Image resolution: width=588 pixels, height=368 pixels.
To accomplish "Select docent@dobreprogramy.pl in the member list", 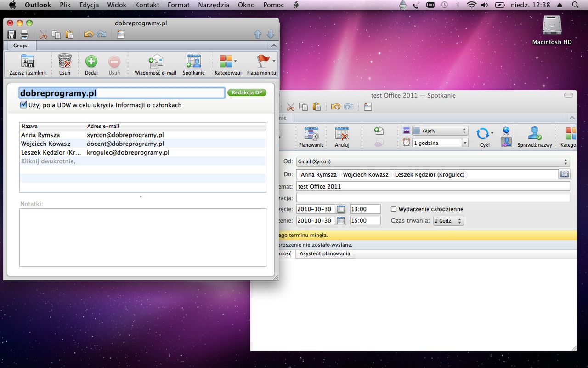I will click(125, 144).
